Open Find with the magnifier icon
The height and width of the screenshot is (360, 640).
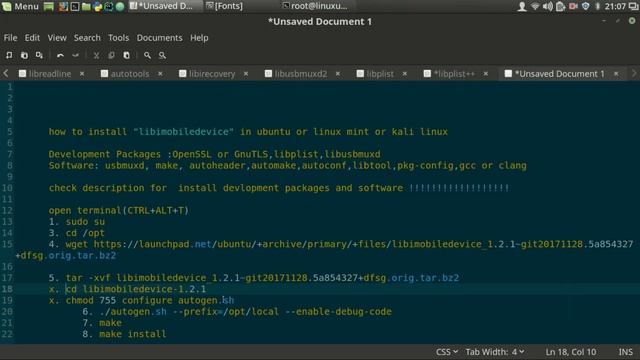tap(147, 55)
